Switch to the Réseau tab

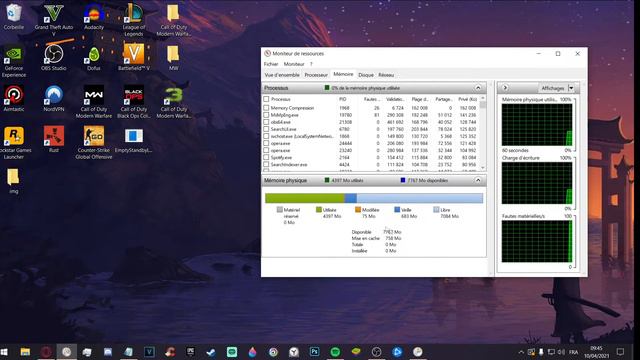click(x=386, y=75)
